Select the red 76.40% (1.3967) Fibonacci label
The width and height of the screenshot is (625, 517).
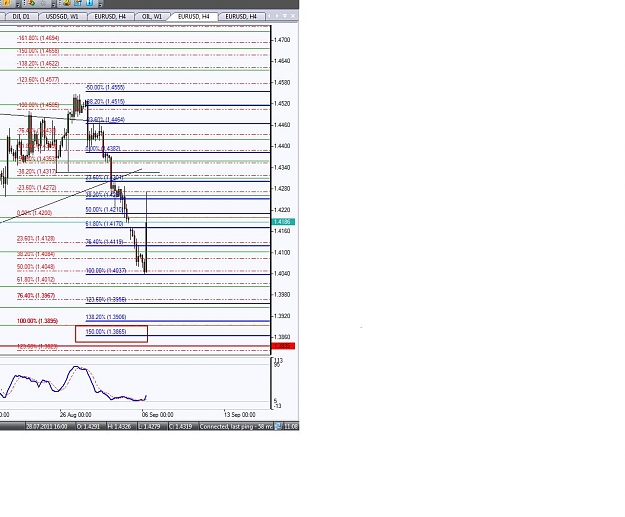click(36, 296)
